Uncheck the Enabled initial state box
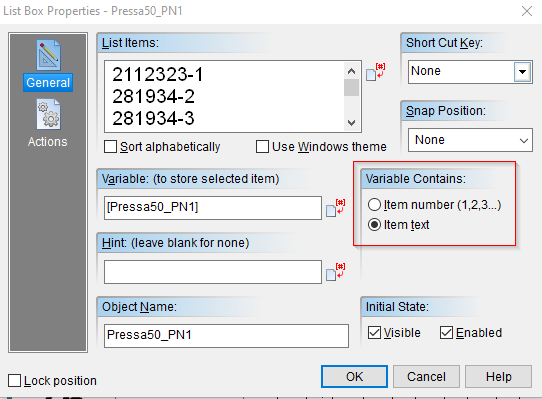This screenshot has height=399, width=542. pyautogui.click(x=446, y=333)
